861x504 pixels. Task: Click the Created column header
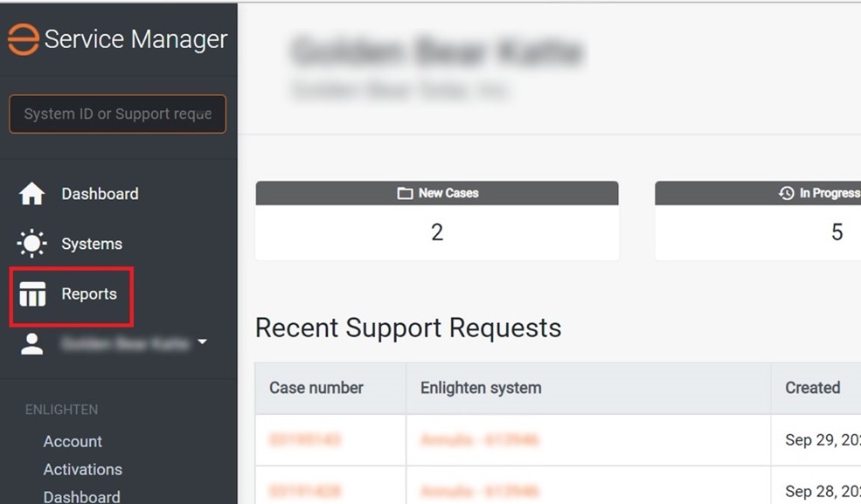(812, 388)
